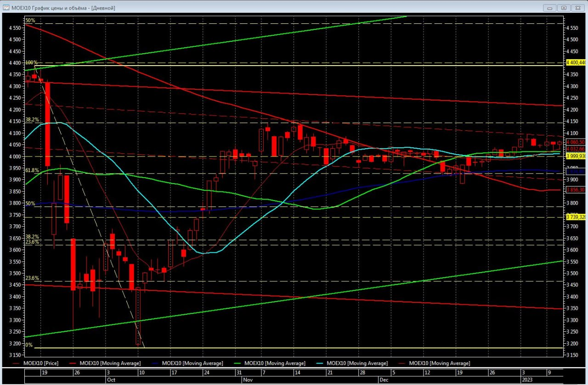
Task: Select the 3 856,30 red price label
Action: click(x=576, y=190)
